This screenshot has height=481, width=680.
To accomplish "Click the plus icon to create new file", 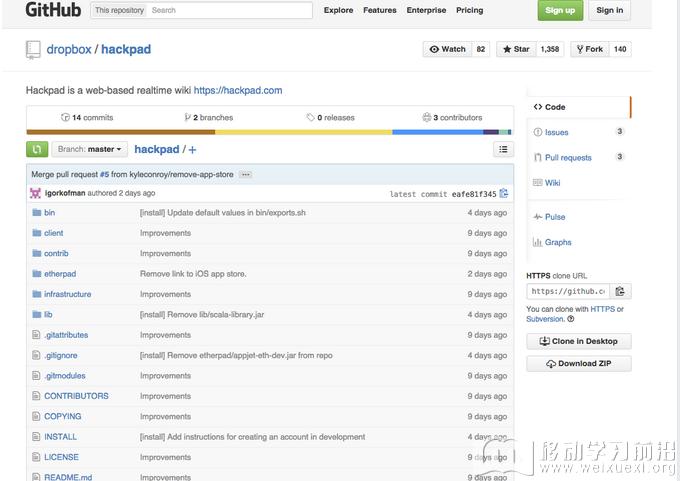I will coord(192,150).
